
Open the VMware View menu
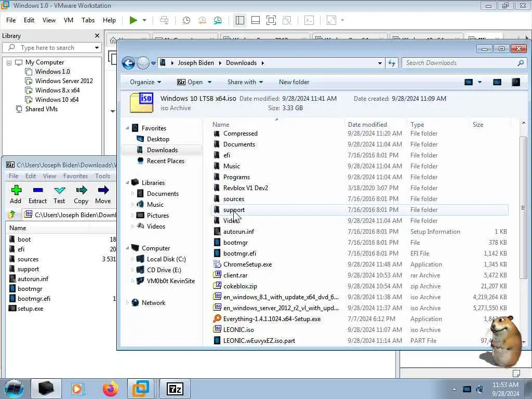49,20
